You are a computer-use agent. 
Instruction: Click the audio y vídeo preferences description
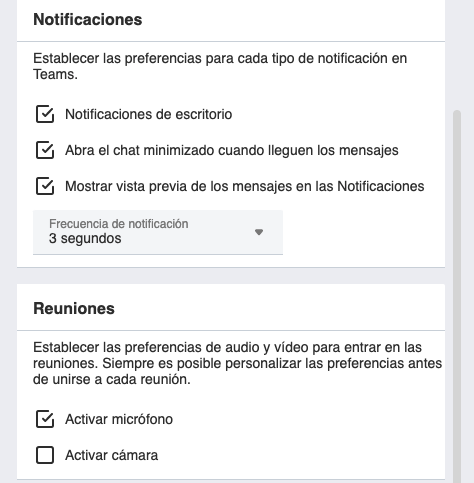pos(237,363)
